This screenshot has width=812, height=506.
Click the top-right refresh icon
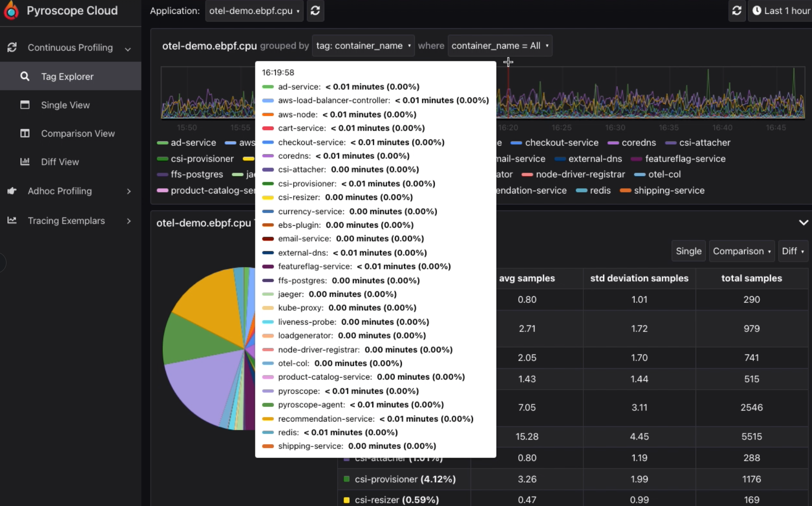pos(737,11)
